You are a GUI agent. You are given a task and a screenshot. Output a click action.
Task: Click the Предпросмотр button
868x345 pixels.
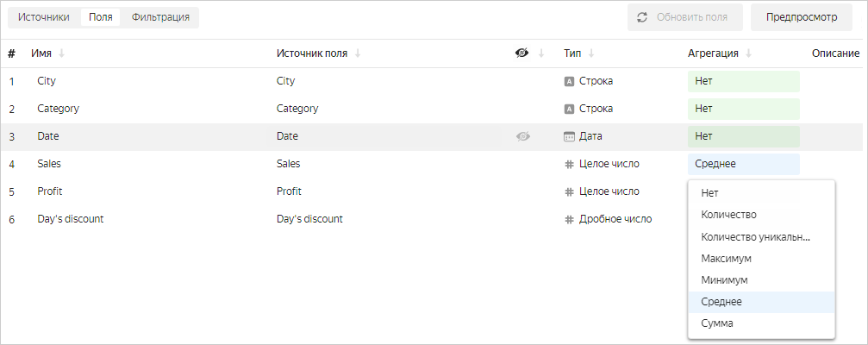pyautogui.click(x=802, y=17)
